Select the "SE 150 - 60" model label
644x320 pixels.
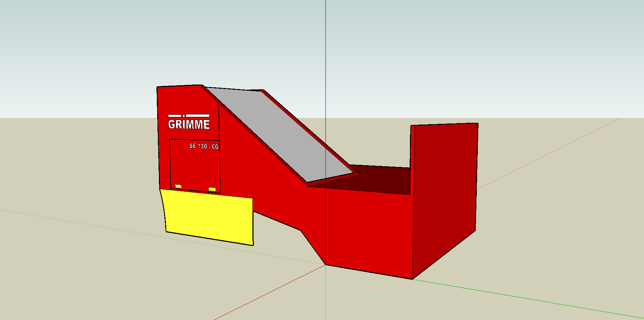point(204,146)
